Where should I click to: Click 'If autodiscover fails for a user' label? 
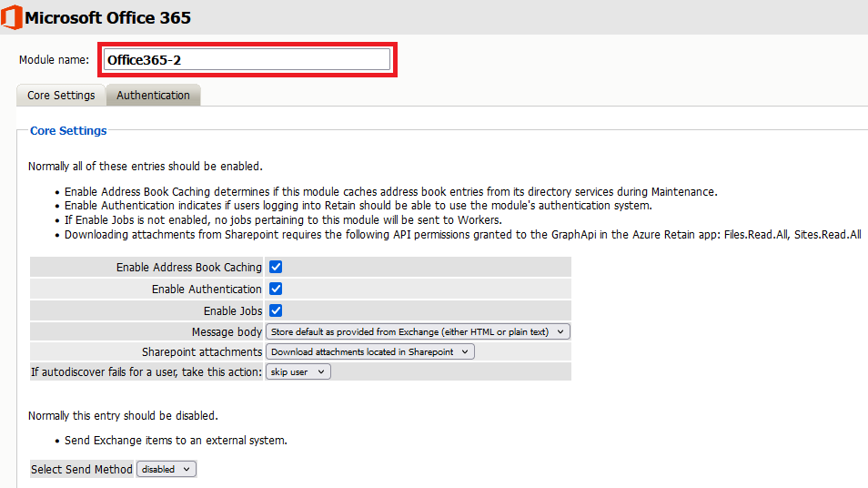click(x=146, y=371)
